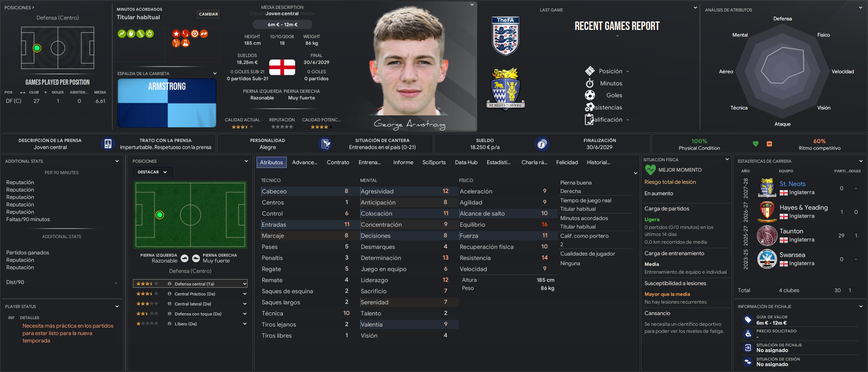Image resolution: width=868 pixels, height=372 pixels.
Task: Select the Central lateral (De) role row
Action: click(x=190, y=304)
